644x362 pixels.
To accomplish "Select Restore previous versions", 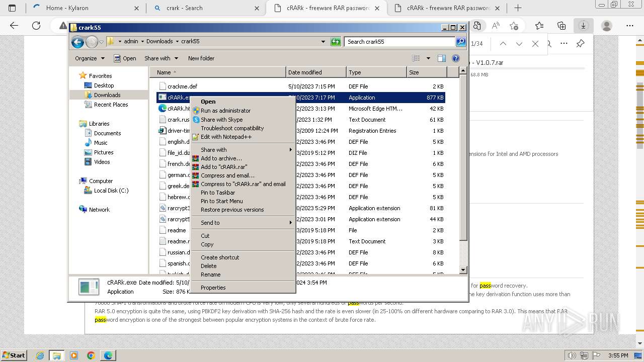I will pyautogui.click(x=232, y=210).
